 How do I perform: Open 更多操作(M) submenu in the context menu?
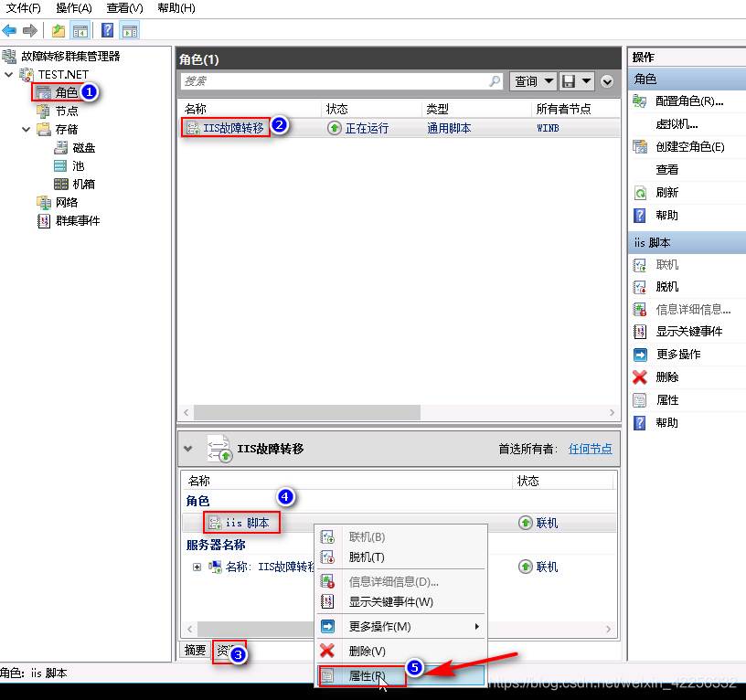pyautogui.click(x=401, y=627)
